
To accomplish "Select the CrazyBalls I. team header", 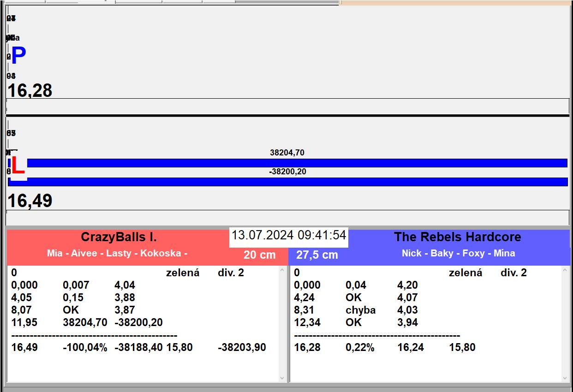I will click(x=119, y=237).
